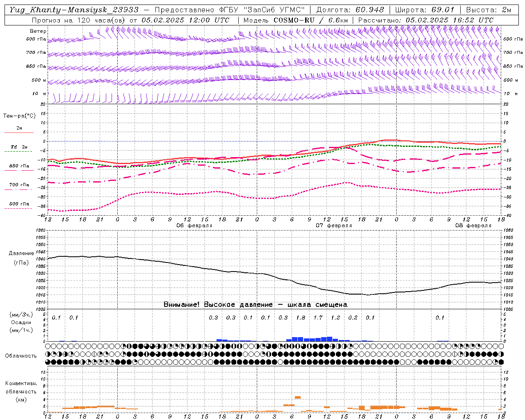This screenshot has width=525, height=420.
Task: Click the Долгота: 60.948 header field
Action: coord(350,10)
